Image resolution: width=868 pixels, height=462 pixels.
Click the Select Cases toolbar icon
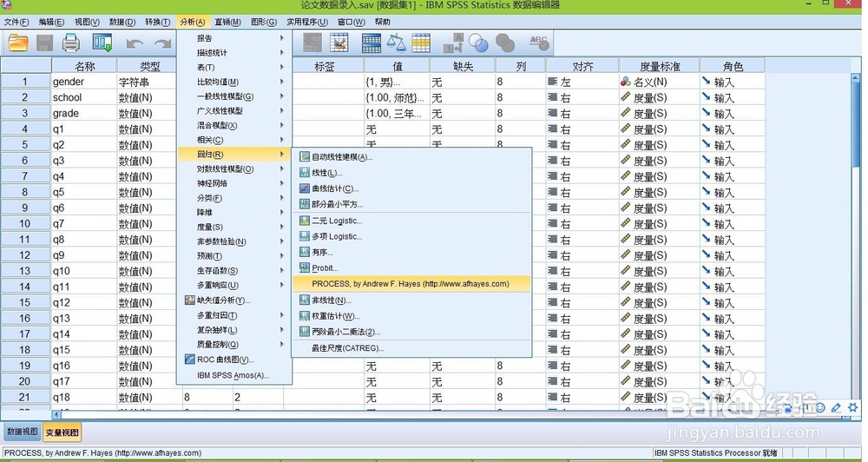tap(421, 43)
